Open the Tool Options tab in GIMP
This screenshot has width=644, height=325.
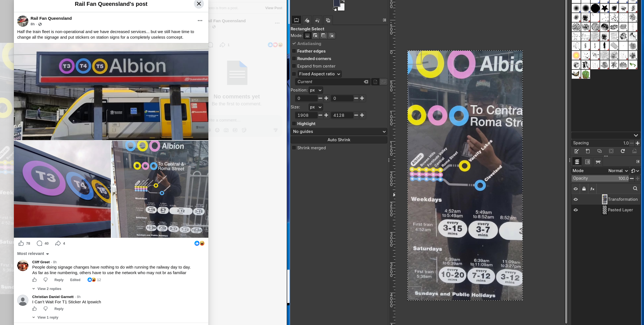coord(296,20)
